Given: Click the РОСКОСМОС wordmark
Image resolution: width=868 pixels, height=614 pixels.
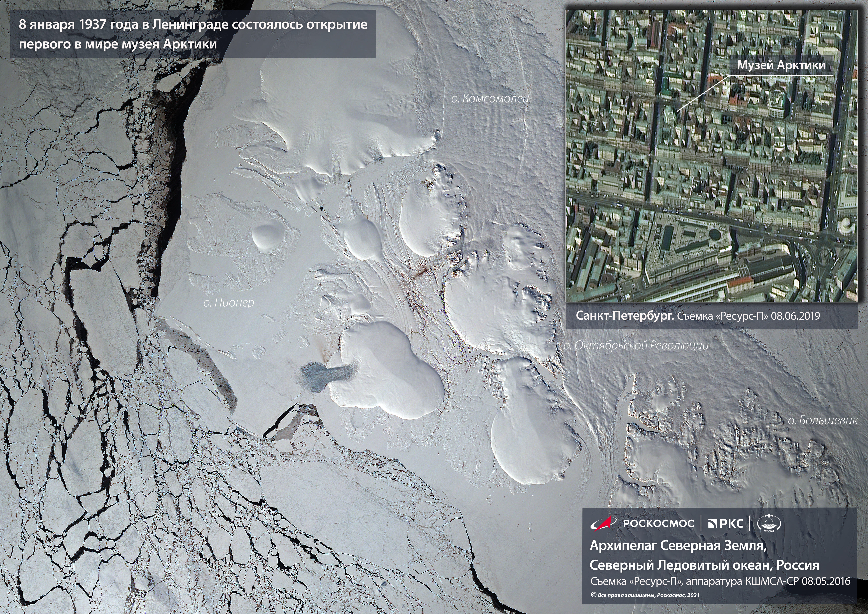Looking at the screenshot, I should click(x=659, y=524).
